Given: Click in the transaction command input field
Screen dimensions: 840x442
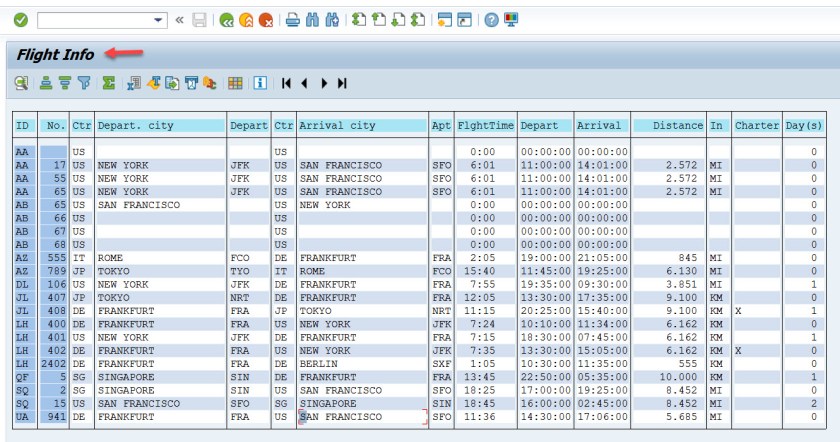Looking at the screenshot, I should [92, 20].
